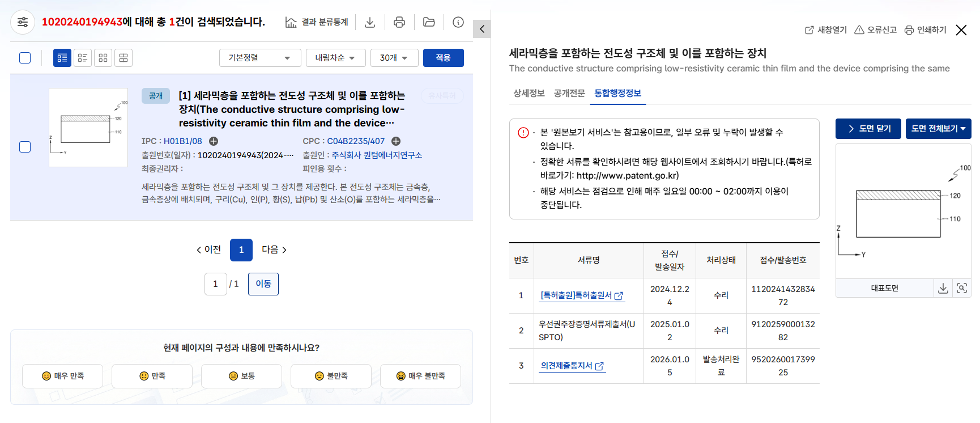Image resolution: width=980 pixels, height=423 pixels.
Task: Click the info circle icon
Action: click(x=458, y=22)
